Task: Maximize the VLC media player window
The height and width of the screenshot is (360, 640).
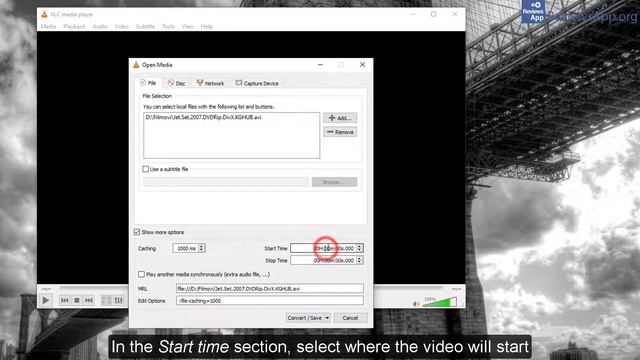Action: [x=433, y=14]
